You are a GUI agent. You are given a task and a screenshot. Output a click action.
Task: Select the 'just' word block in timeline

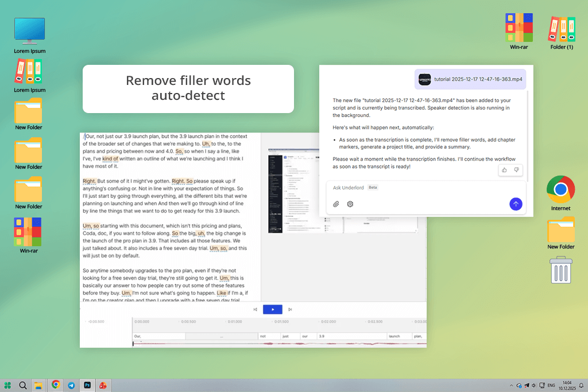290,336
